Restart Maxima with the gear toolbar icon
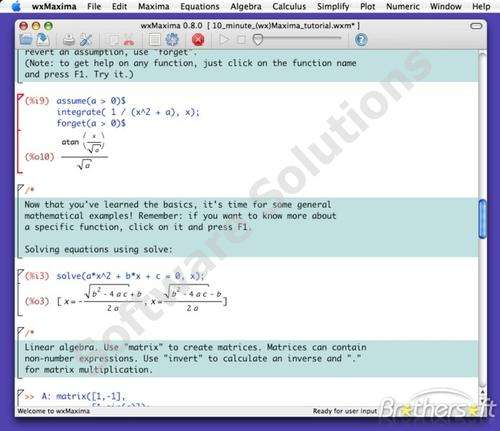Screen dimensions: 500x431 click(x=172, y=40)
